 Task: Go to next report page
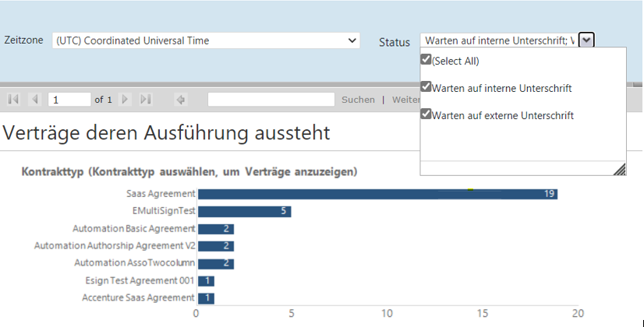[x=125, y=100]
